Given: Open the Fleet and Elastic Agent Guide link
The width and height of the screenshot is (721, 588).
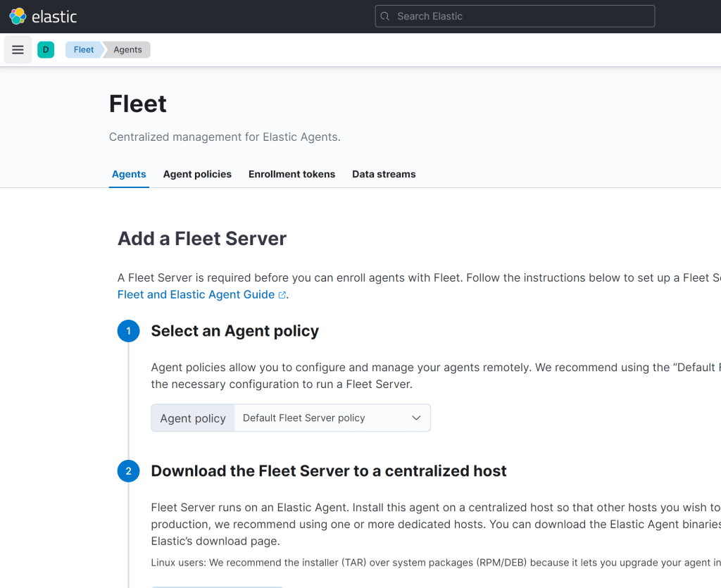Looking at the screenshot, I should 196,294.
